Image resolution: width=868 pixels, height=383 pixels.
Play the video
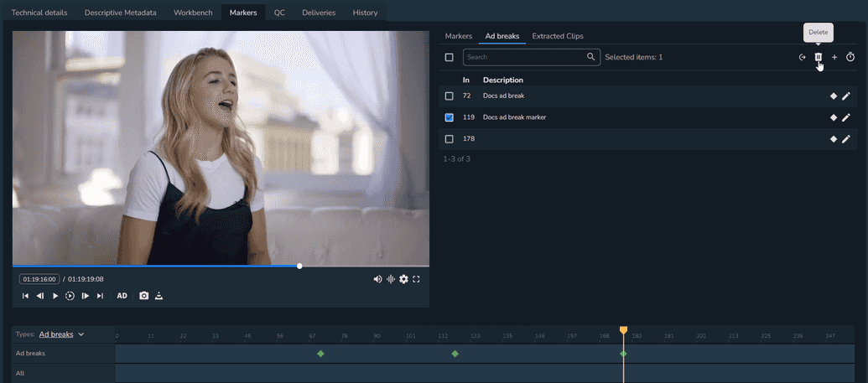click(55, 296)
